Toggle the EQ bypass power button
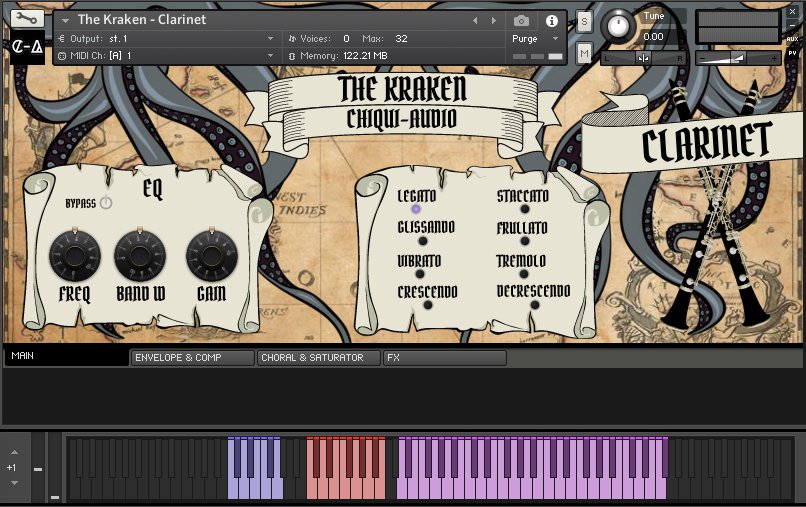The height and width of the screenshot is (507, 806). coord(105,203)
